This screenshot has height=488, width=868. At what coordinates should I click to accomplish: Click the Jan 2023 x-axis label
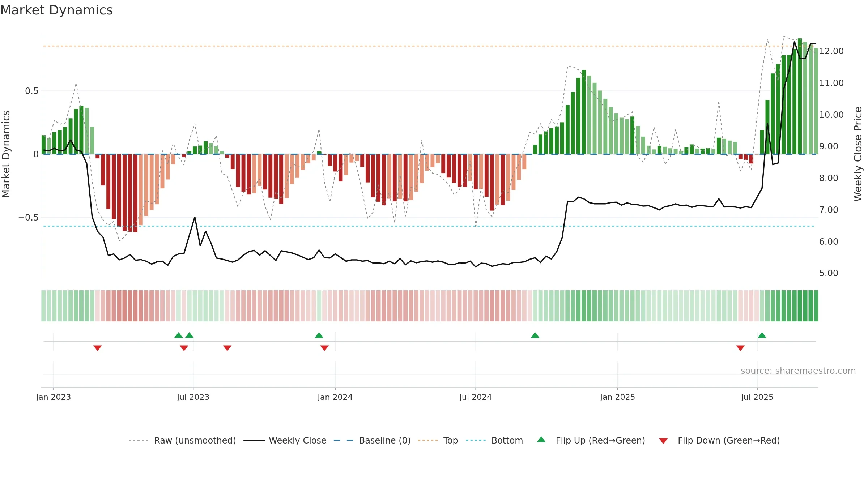click(54, 397)
